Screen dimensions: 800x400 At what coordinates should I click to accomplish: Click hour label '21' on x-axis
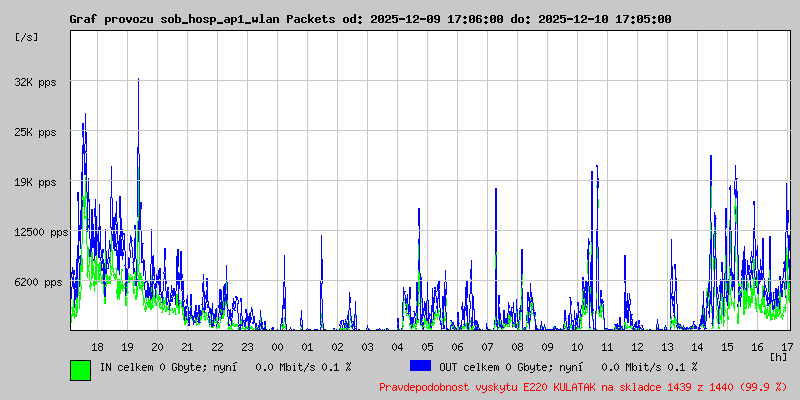pos(187,347)
